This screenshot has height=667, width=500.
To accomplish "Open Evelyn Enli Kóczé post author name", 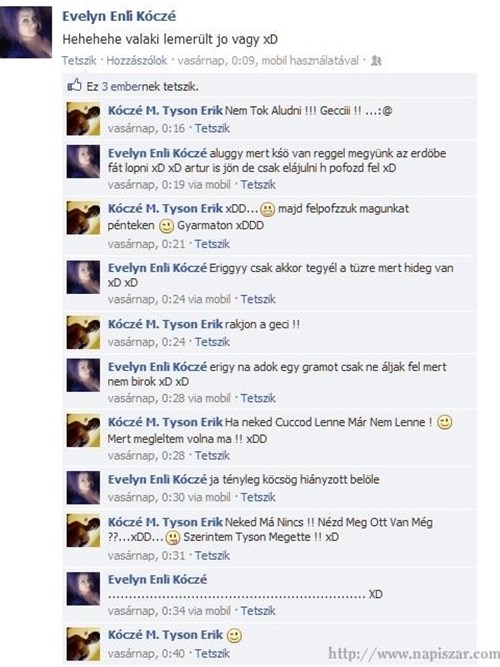I will 119,16.
